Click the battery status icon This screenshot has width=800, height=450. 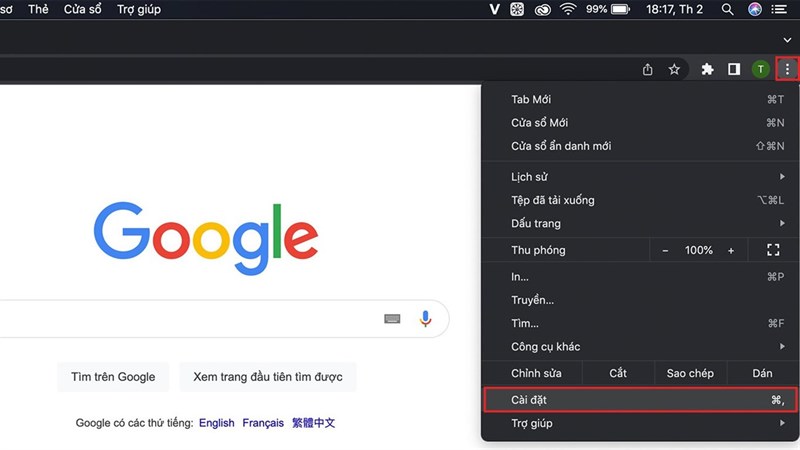pyautogui.click(x=620, y=9)
